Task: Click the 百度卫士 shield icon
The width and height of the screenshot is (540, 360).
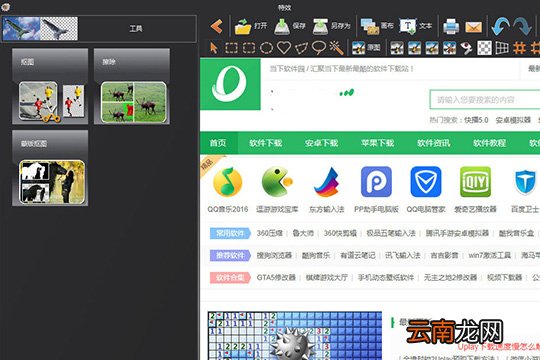Action: click(525, 182)
